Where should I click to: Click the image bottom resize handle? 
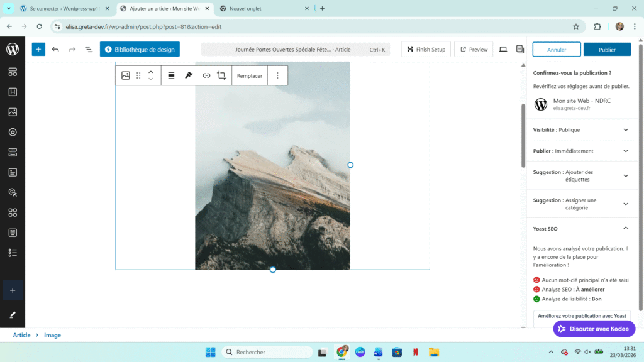tap(272, 270)
